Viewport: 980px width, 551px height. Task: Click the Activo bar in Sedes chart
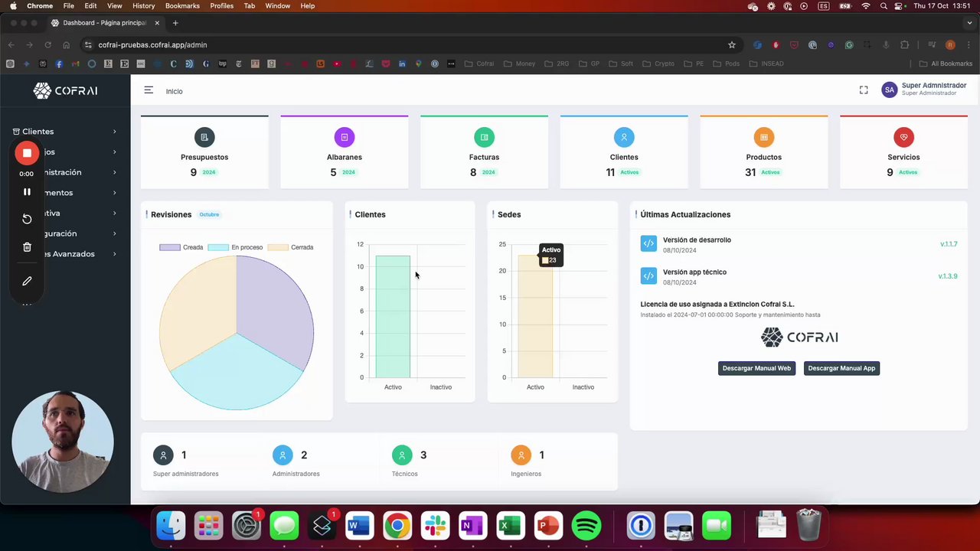tap(535, 317)
